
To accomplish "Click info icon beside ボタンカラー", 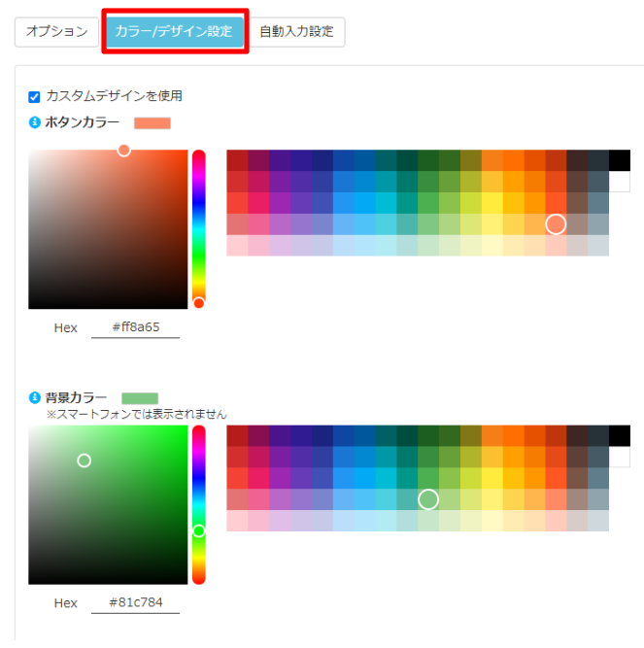I will pyautogui.click(x=34, y=122).
